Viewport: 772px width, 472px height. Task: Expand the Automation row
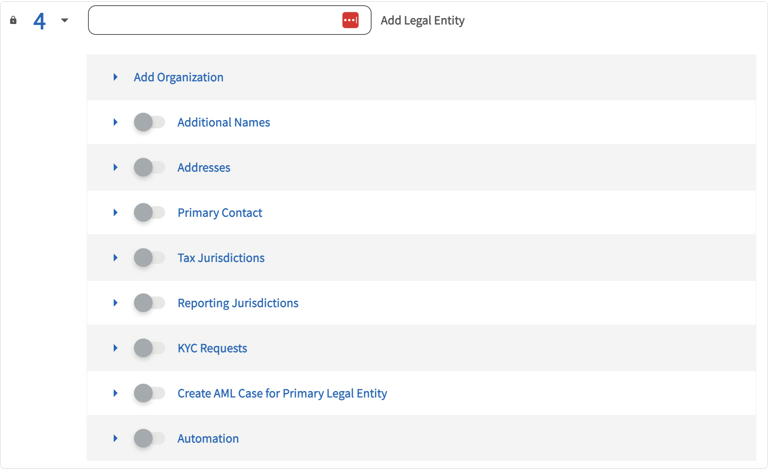point(115,438)
